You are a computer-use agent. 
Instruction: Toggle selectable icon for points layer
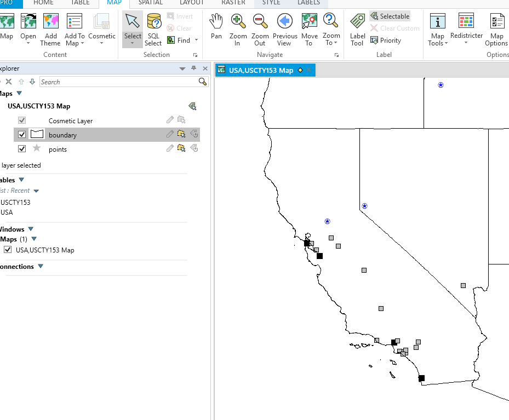pos(181,148)
